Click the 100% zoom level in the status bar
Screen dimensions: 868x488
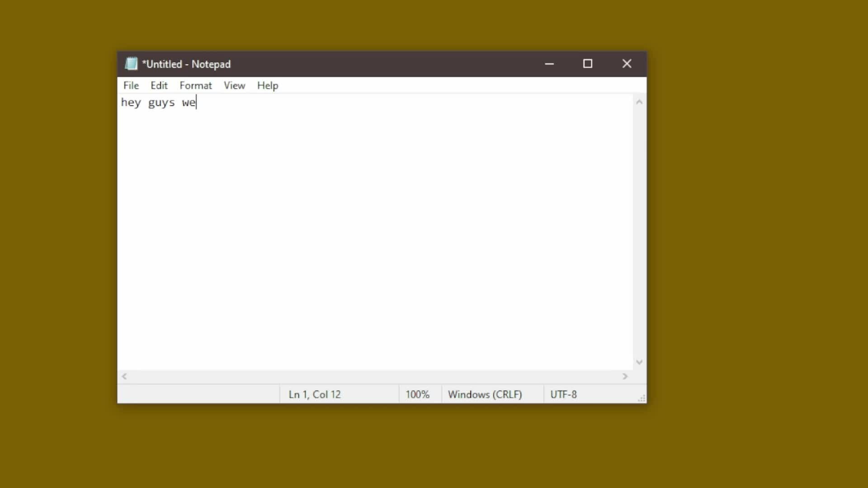417,394
